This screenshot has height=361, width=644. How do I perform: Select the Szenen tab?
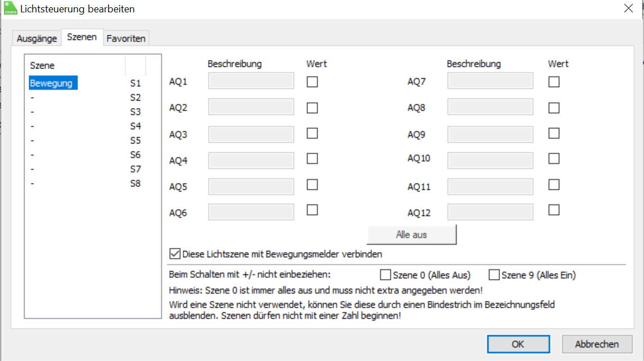click(x=82, y=38)
